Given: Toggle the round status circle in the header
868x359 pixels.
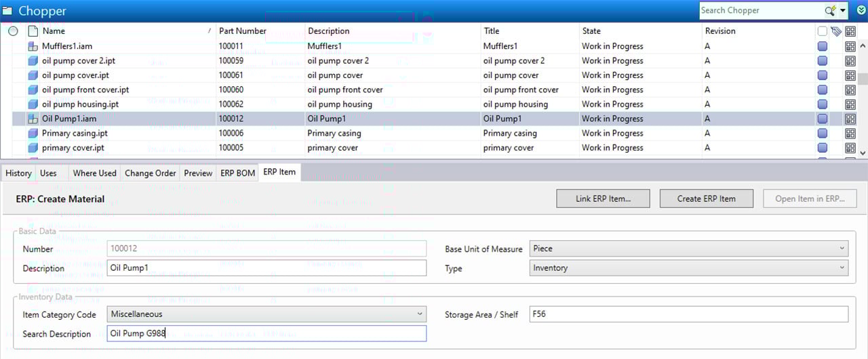Looking at the screenshot, I should click(13, 31).
